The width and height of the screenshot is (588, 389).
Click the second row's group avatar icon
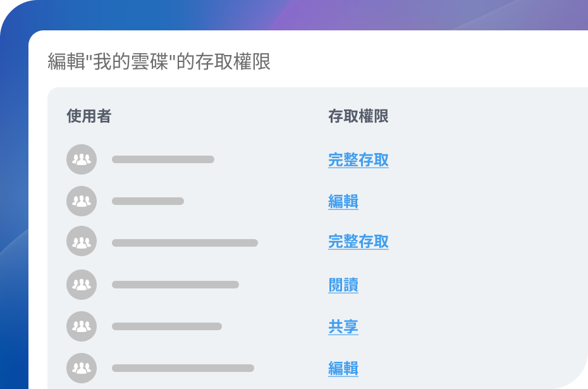coord(82,201)
